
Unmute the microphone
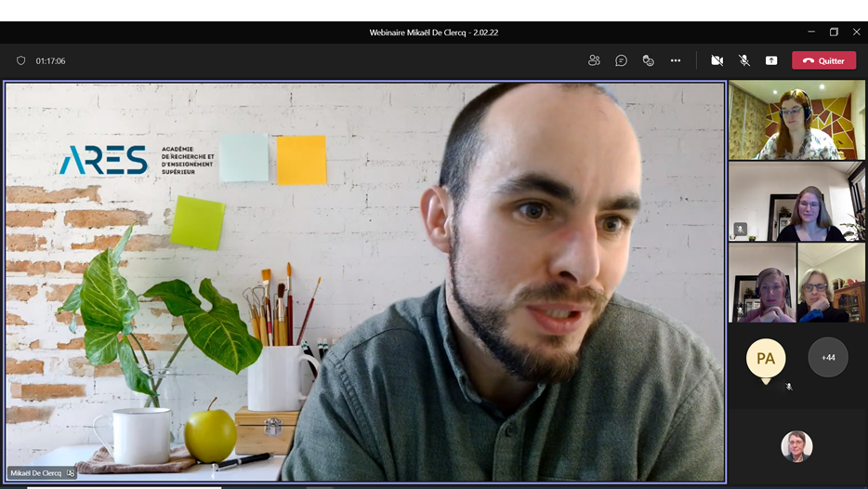(743, 60)
